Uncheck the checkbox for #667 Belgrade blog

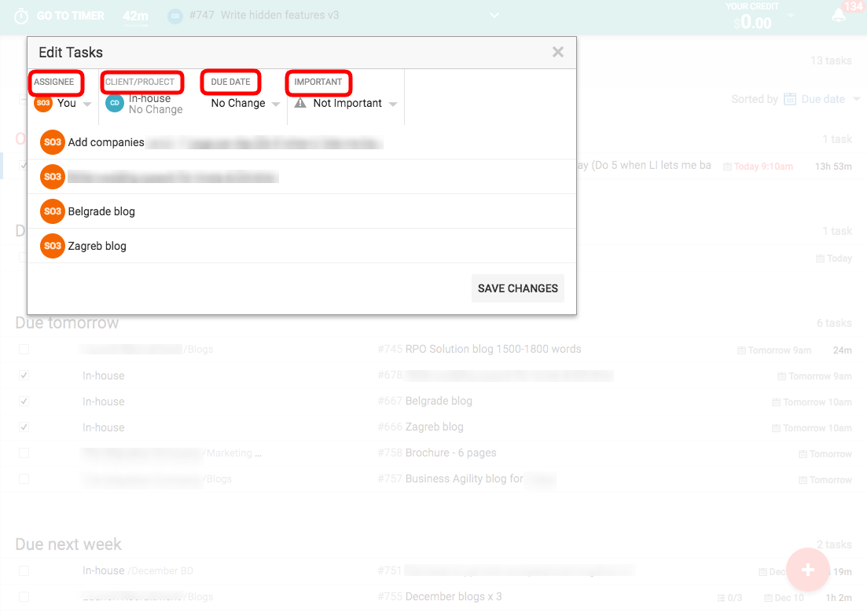24,401
